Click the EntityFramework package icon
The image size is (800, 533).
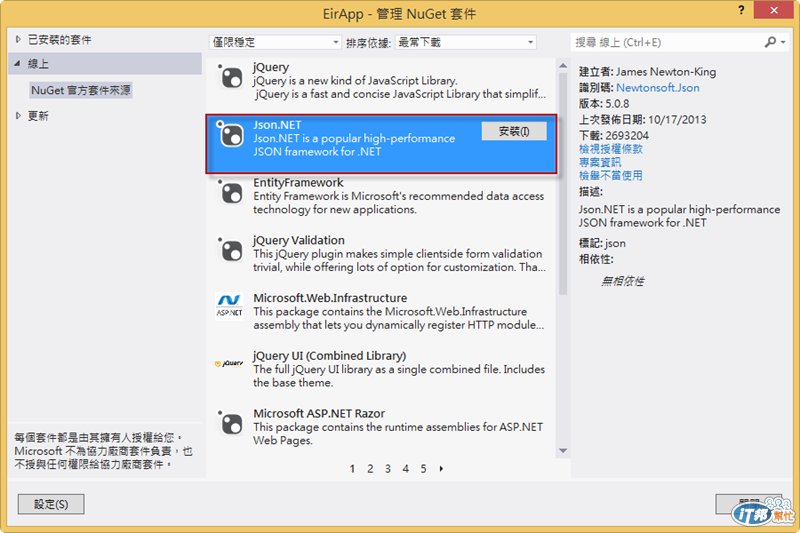coord(230,192)
